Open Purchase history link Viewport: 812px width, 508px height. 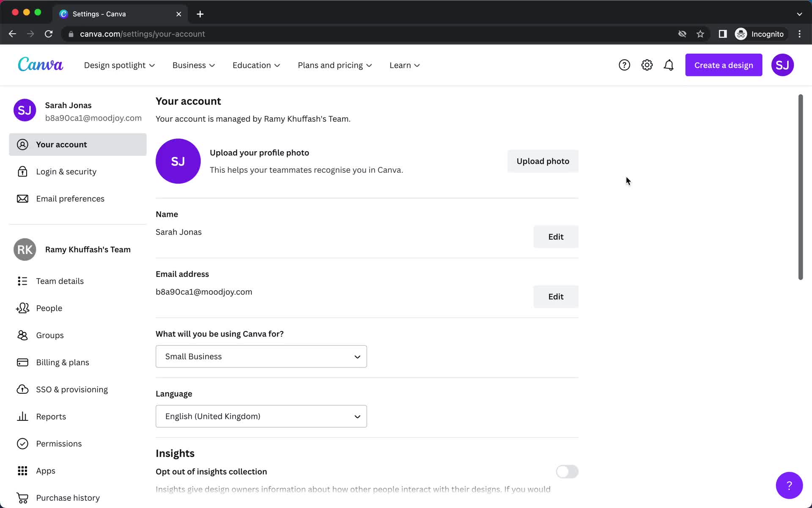78,498
